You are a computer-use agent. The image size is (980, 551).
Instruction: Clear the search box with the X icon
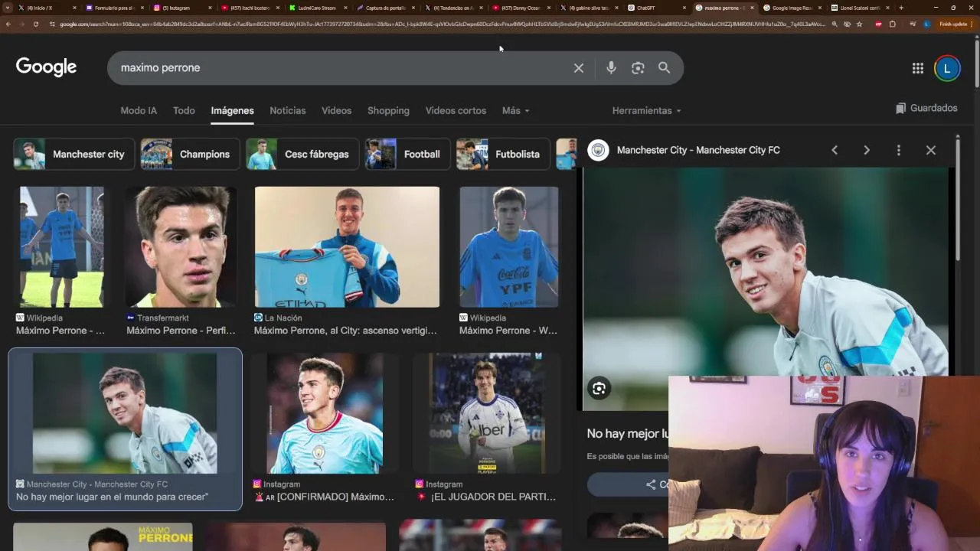(579, 68)
